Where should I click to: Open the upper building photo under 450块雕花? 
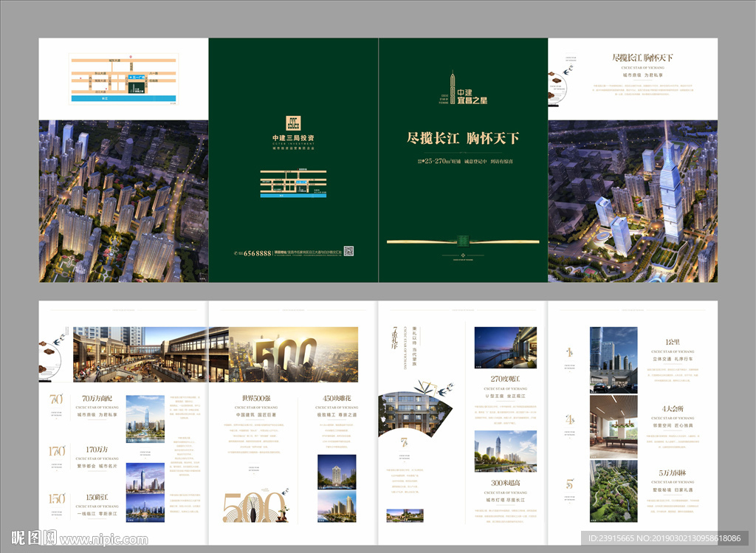(337, 472)
